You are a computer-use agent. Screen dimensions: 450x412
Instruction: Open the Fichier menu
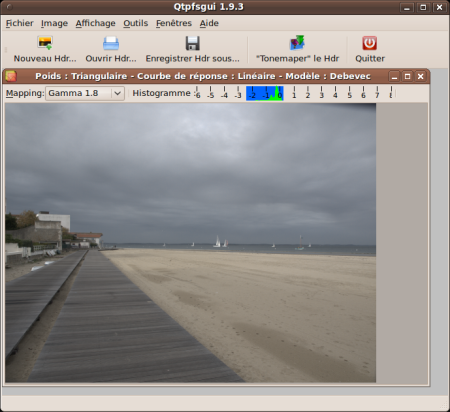pos(20,23)
